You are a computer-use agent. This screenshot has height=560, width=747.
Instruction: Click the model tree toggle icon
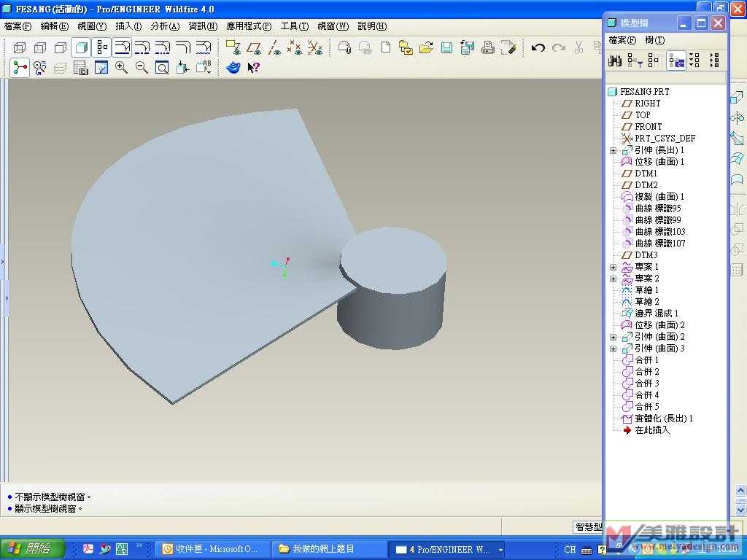coord(102,47)
